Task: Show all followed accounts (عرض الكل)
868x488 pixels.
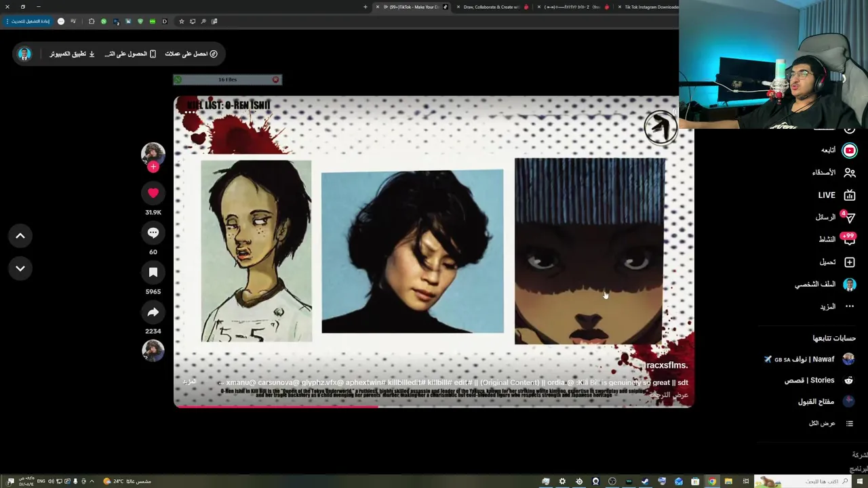Action: tap(831, 424)
